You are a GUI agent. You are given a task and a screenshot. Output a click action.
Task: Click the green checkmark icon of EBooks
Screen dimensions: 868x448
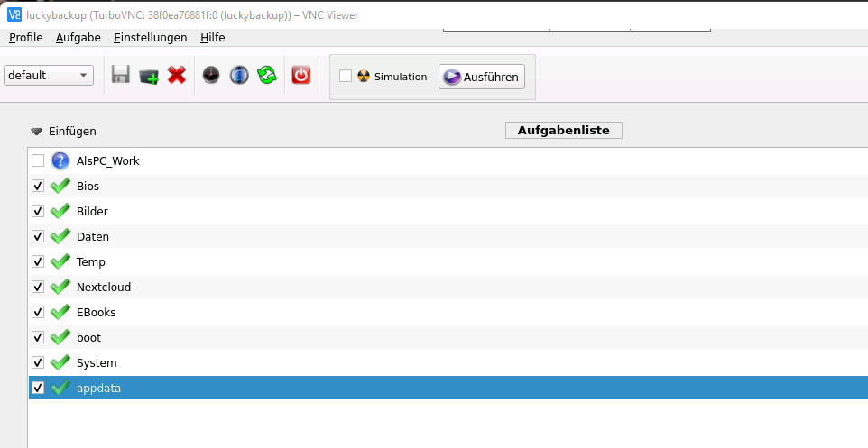point(60,312)
